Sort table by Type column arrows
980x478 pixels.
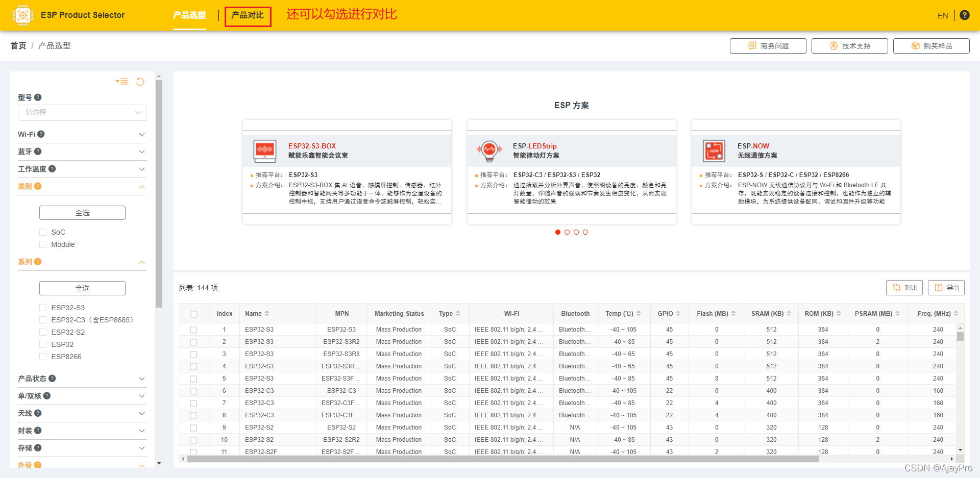(x=458, y=314)
